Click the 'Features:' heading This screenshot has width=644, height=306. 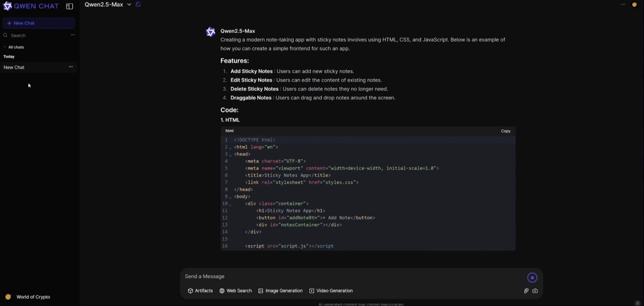coord(234,61)
